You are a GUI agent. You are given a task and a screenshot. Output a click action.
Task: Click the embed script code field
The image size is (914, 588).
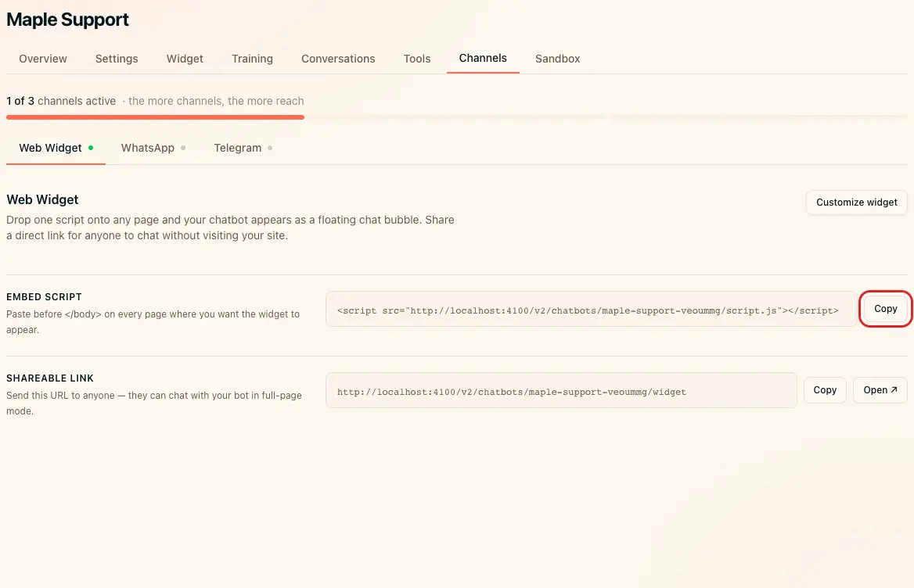(591, 309)
